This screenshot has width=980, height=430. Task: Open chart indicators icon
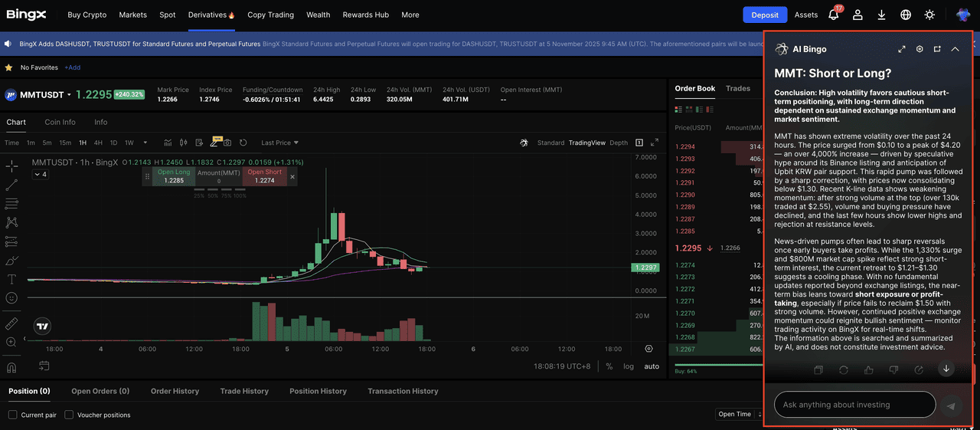[166, 143]
